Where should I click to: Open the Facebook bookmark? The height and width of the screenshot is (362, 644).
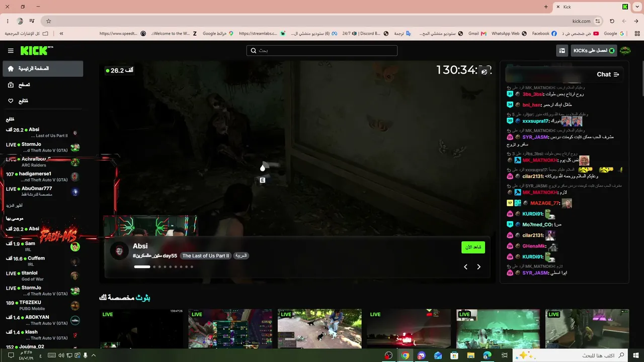tap(544, 34)
